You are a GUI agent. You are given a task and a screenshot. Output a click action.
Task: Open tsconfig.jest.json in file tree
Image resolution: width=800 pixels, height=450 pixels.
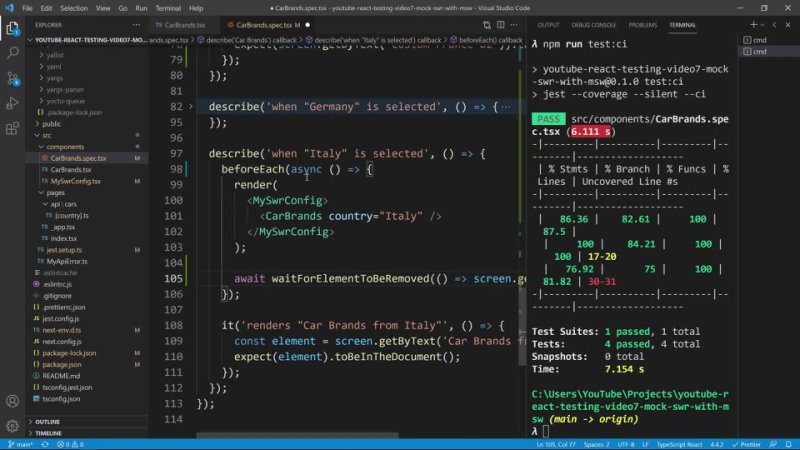(67, 387)
